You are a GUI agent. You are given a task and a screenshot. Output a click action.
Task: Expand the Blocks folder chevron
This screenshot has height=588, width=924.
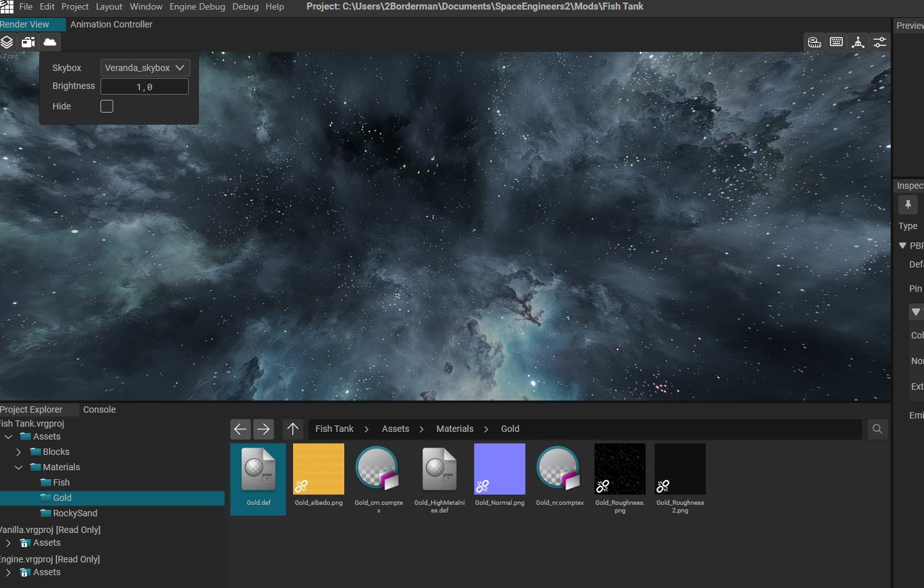19,452
